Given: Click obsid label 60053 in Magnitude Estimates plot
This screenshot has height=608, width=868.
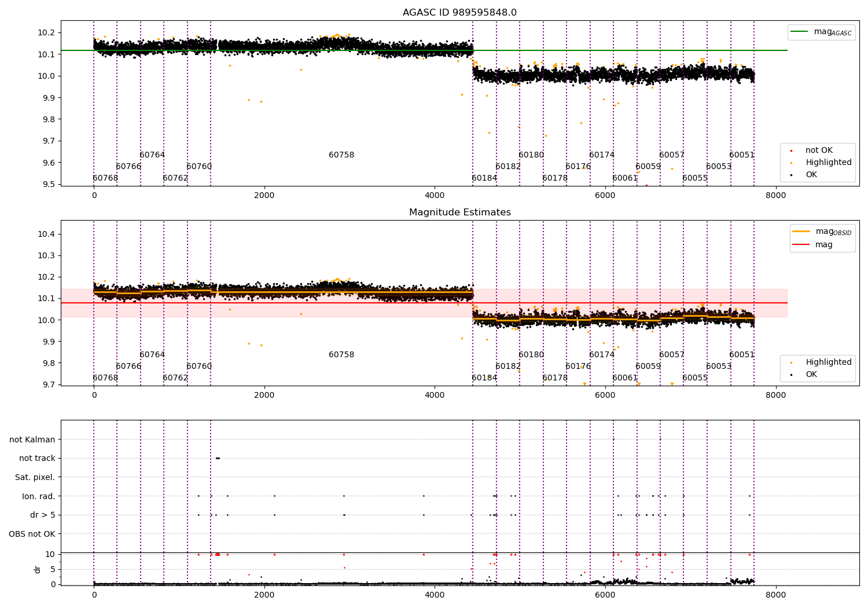Looking at the screenshot, I should (719, 367).
